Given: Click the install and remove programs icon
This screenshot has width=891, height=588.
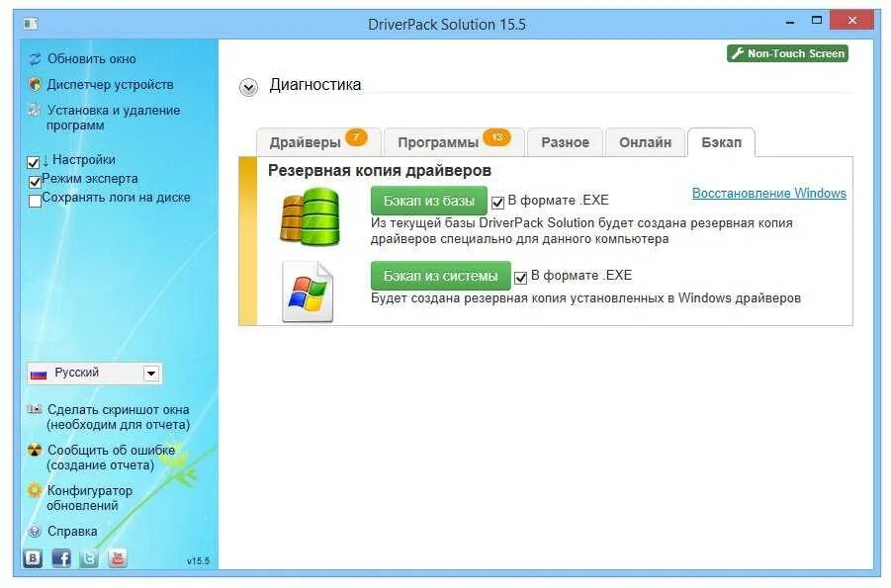Looking at the screenshot, I should tap(35, 111).
